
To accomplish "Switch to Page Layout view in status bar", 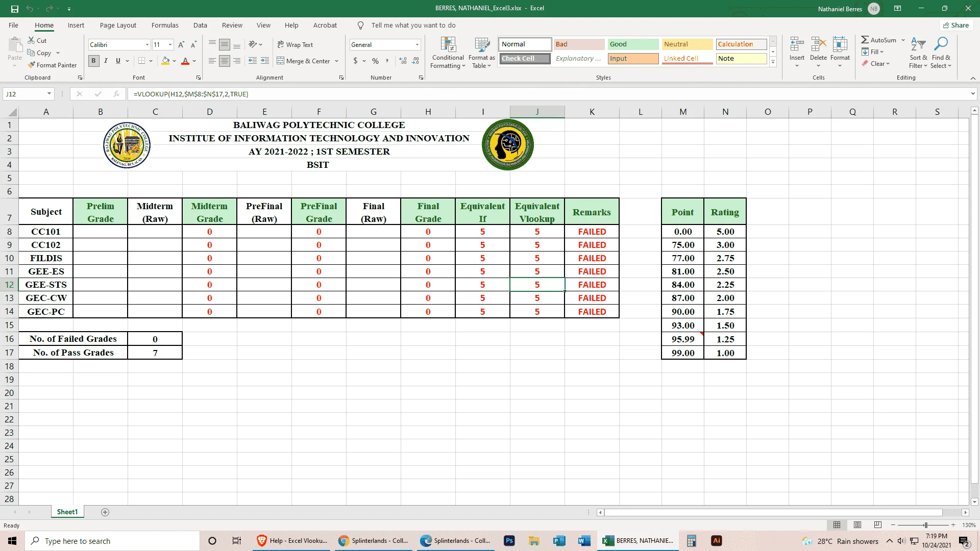I will tap(857, 525).
